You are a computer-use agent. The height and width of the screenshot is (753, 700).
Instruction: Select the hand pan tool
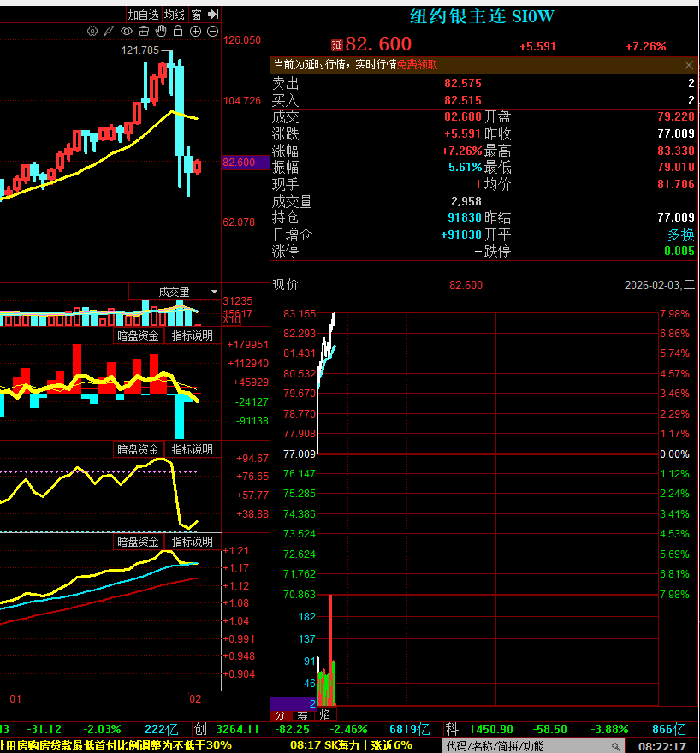tap(161, 31)
